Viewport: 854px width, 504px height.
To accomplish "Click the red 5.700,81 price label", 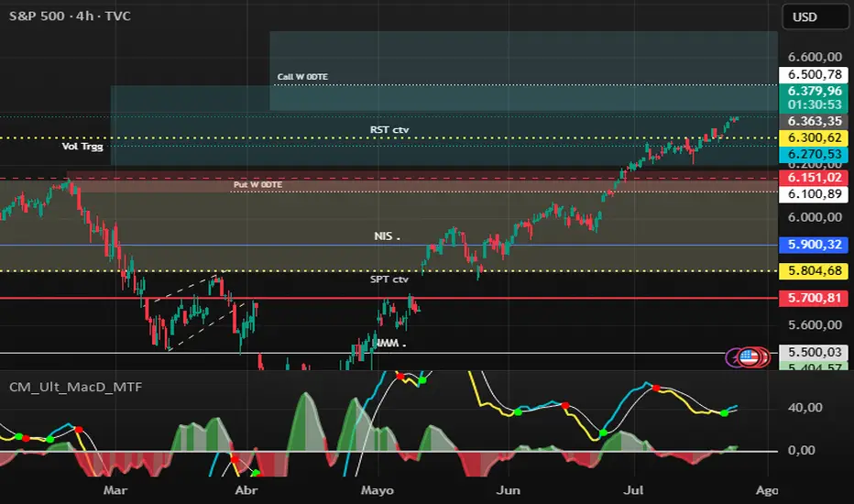I will (x=815, y=298).
